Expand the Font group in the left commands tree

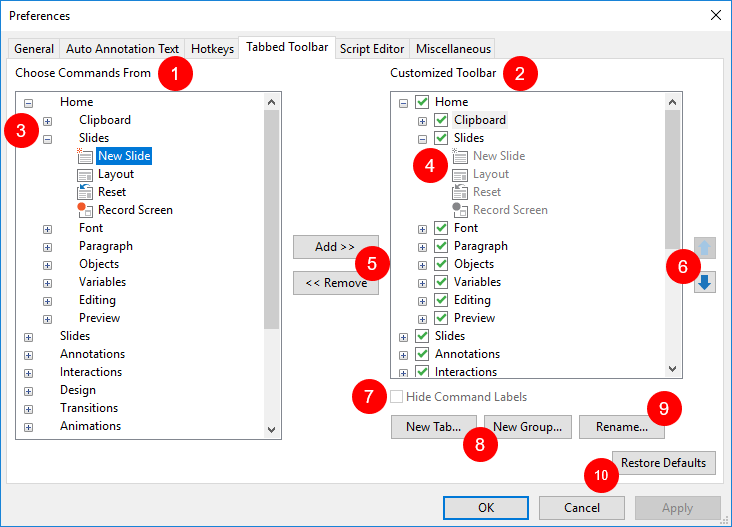click(47, 229)
